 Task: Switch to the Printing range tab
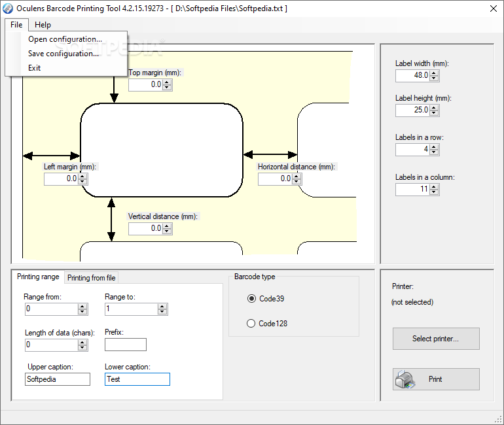pyautogui.click(x=38, y=277)
